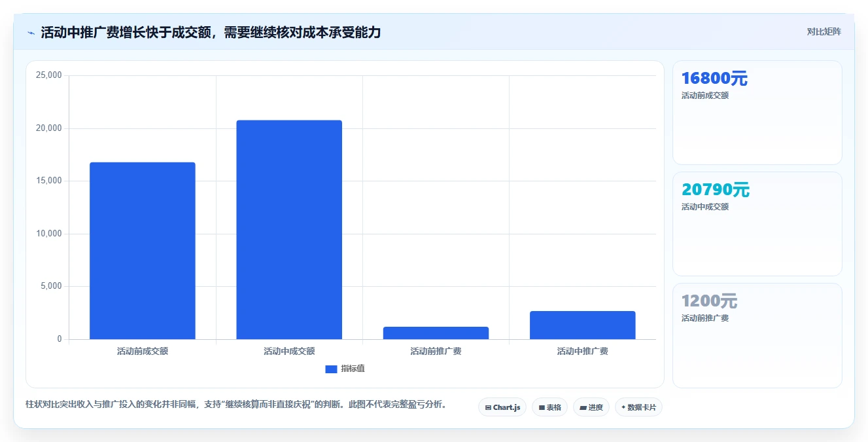Click the 活动前推广费 bar
The image size is (868, 442).
436,333
